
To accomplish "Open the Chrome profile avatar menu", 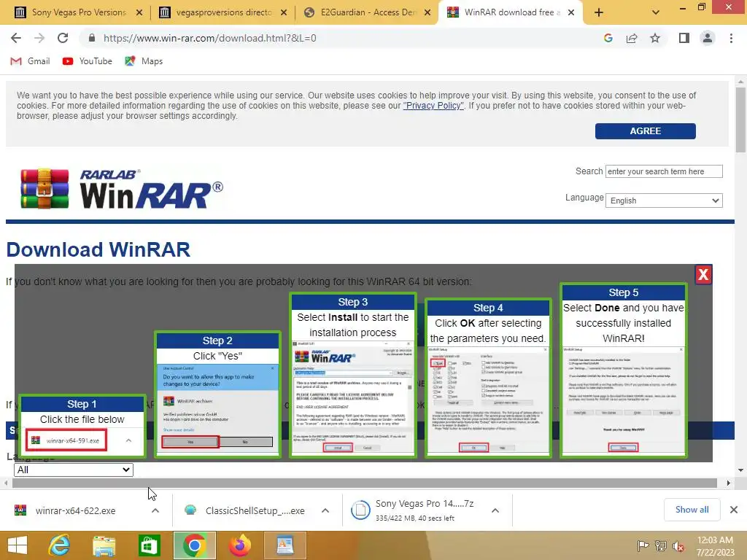I will point(708,38).
